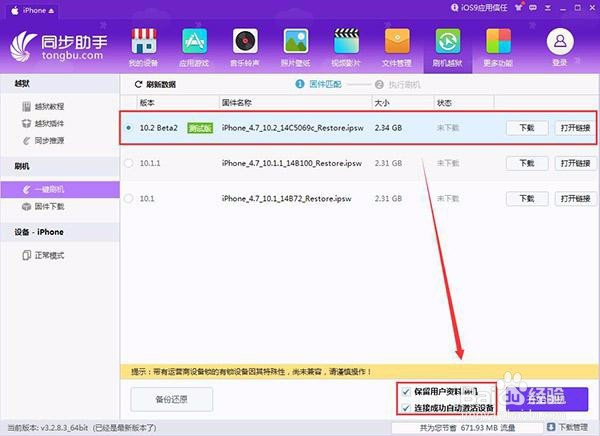The image size is (600, 436).
Task: Click the 测试版 green badge
Action: pos(200,128)
